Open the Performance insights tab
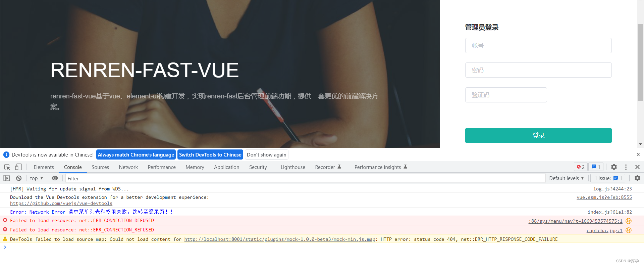The image size is (644, 266). tap(381, 167)
